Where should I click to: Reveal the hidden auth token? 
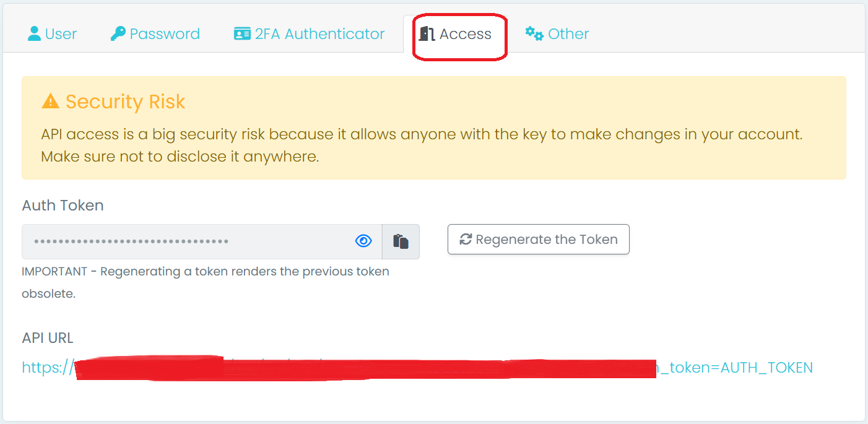(363, 241)
